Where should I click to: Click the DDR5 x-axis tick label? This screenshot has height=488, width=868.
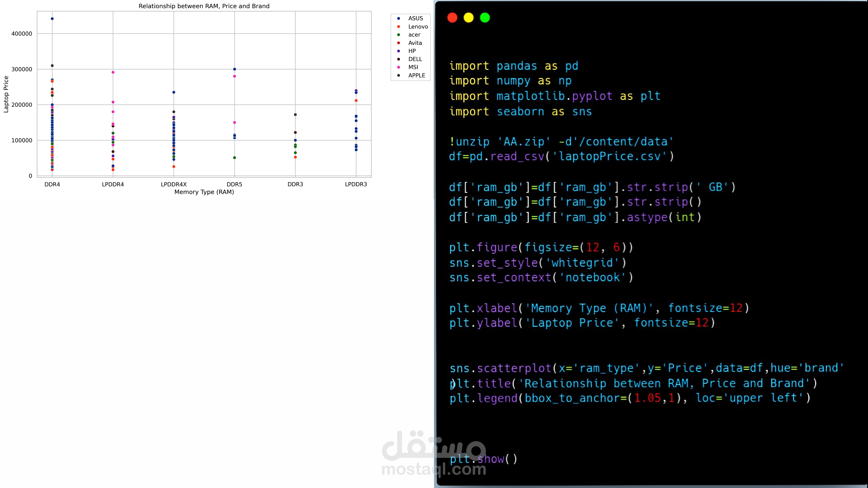click(234, 184)
